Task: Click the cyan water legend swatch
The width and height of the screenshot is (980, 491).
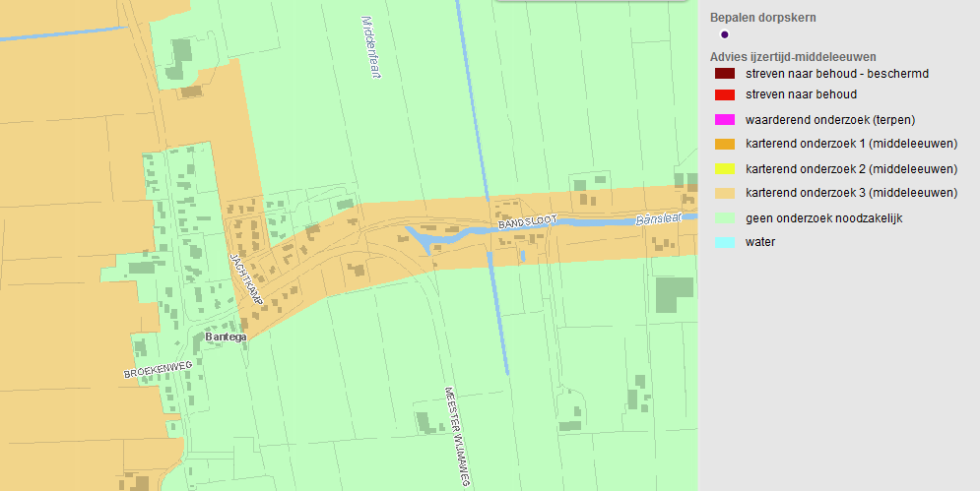Action: pos(724,242)
